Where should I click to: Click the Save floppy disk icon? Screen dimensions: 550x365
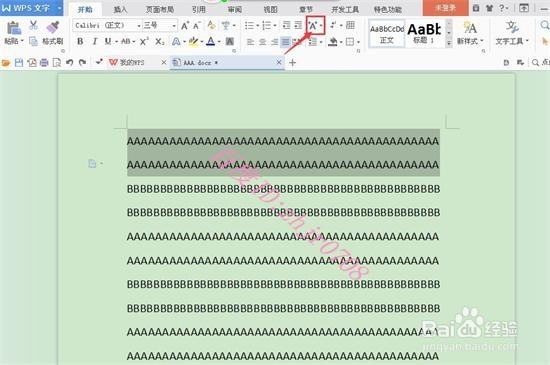tap(19, 63)
